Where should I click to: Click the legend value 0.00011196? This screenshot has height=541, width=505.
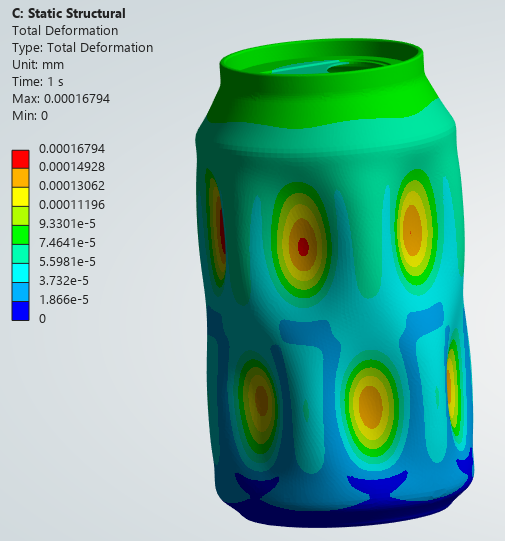pyautogui.click(x=72, y=205)
